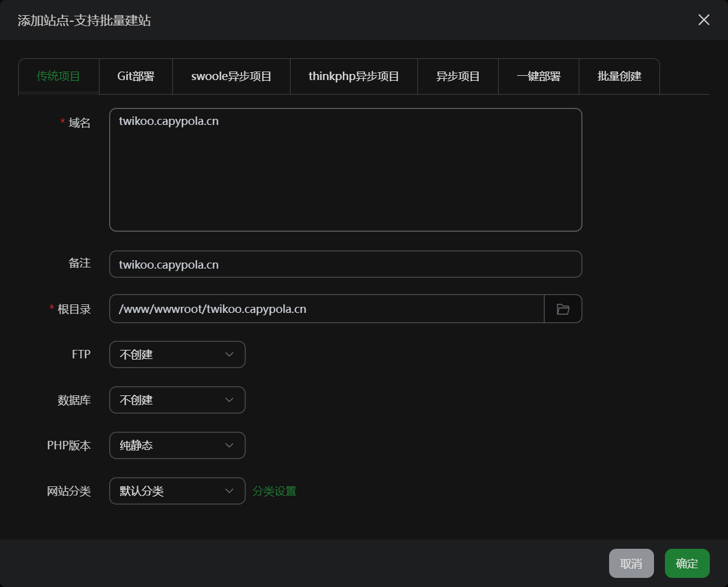Click the chevron arrow in FTP dropdown
This screenshot has height=587, width=728.
click(x=229, y=355)
